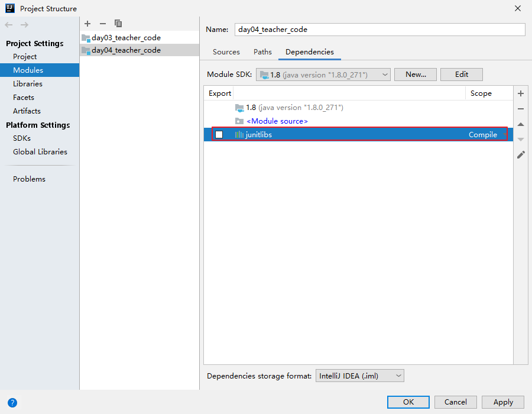Open the Module SDK dropdown

323,75
